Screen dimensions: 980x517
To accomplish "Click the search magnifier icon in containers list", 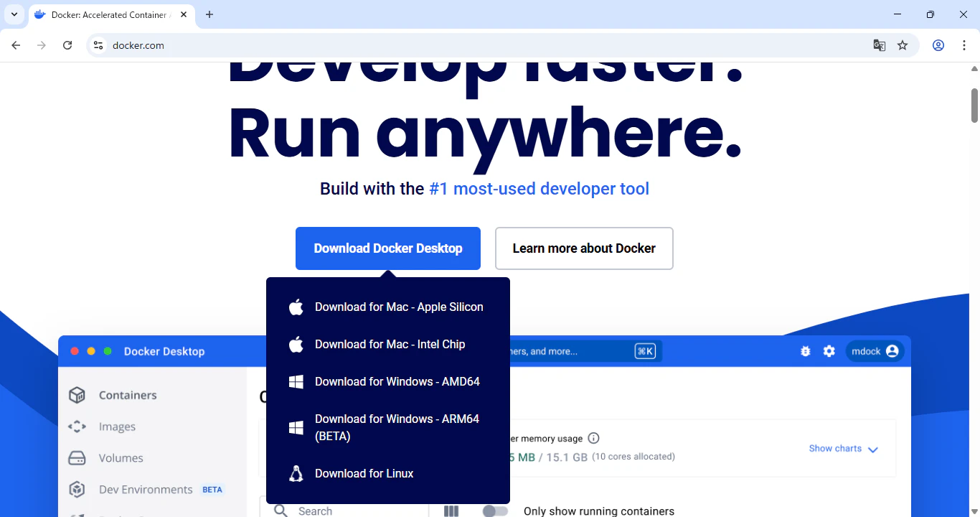I will click(x=281, y=511).
